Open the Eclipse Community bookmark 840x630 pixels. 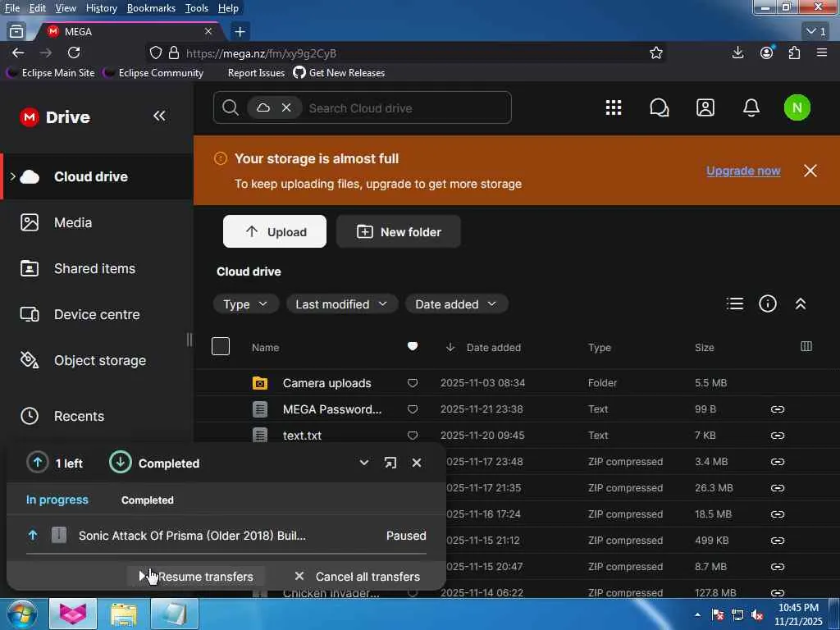(154, 73)
